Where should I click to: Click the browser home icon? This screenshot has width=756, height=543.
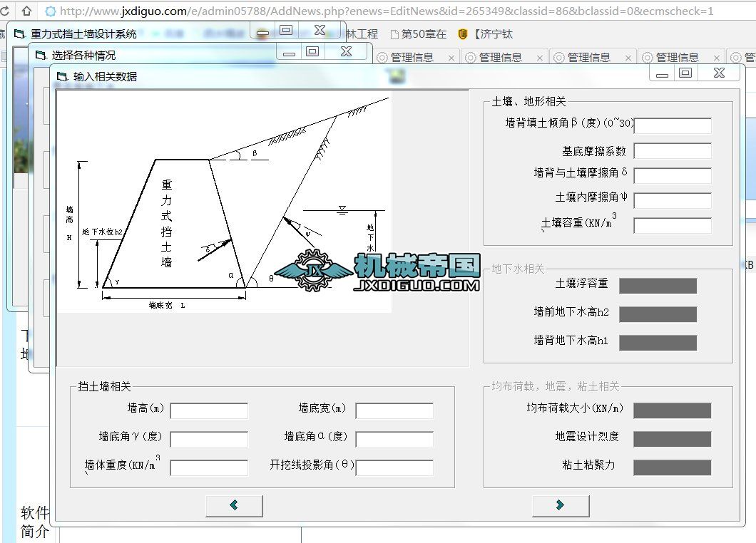[x=27, y=11]
